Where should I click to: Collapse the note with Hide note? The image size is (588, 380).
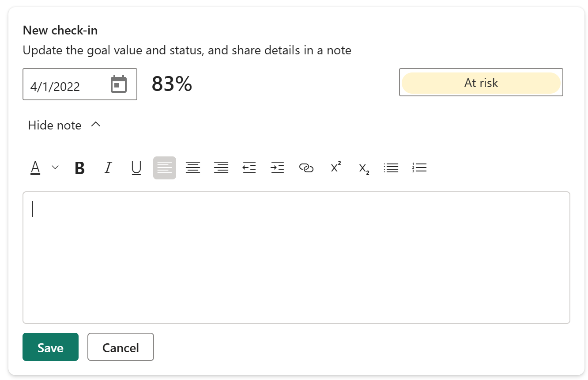[64, 125]
